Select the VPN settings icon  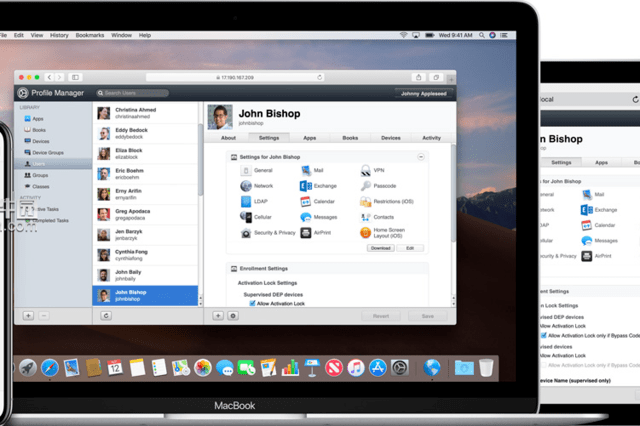[366, 171]
